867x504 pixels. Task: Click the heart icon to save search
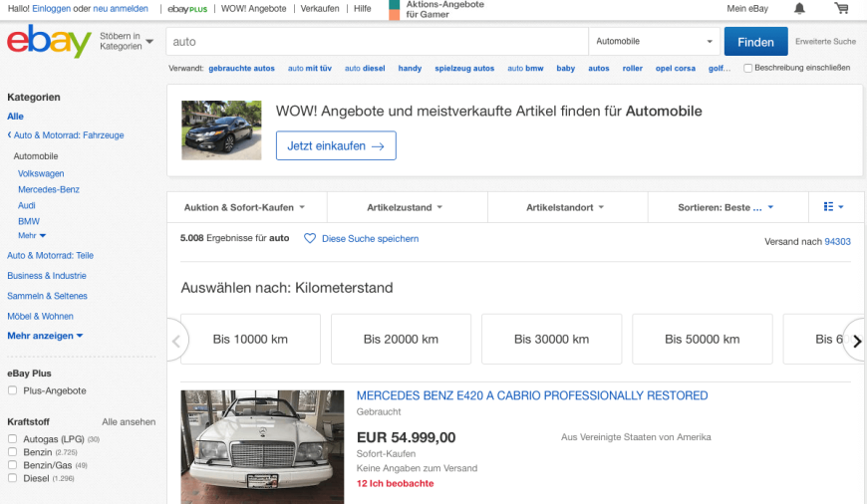pos(310,238)
